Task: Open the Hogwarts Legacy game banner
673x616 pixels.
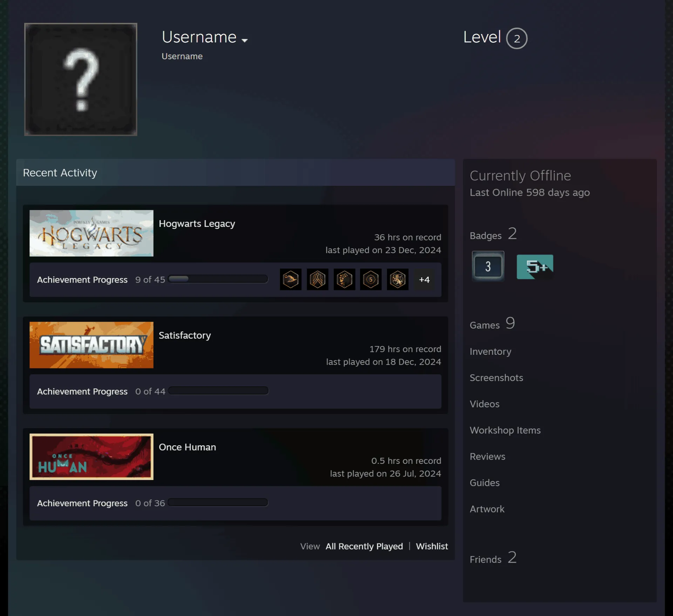Action: [x=91, y=233]
